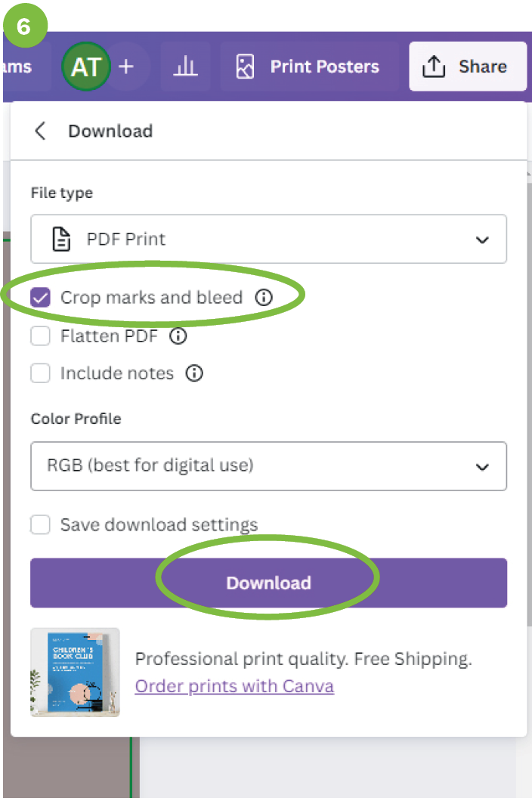Enable the Include notes checkbox

40,373
